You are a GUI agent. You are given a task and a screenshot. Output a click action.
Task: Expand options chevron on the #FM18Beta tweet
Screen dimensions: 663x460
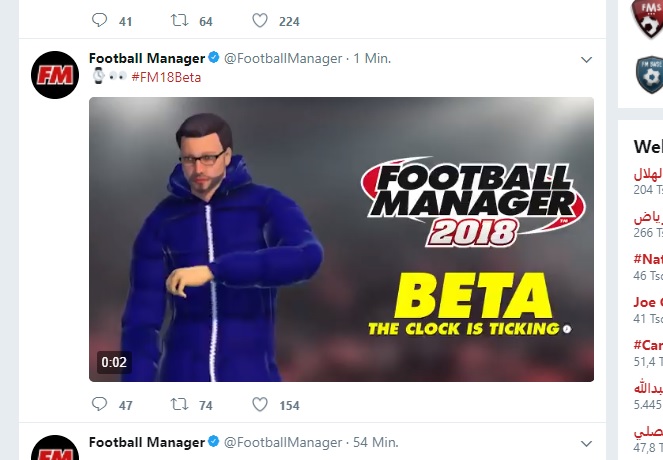pyautogui.click(x=587, y=59)
